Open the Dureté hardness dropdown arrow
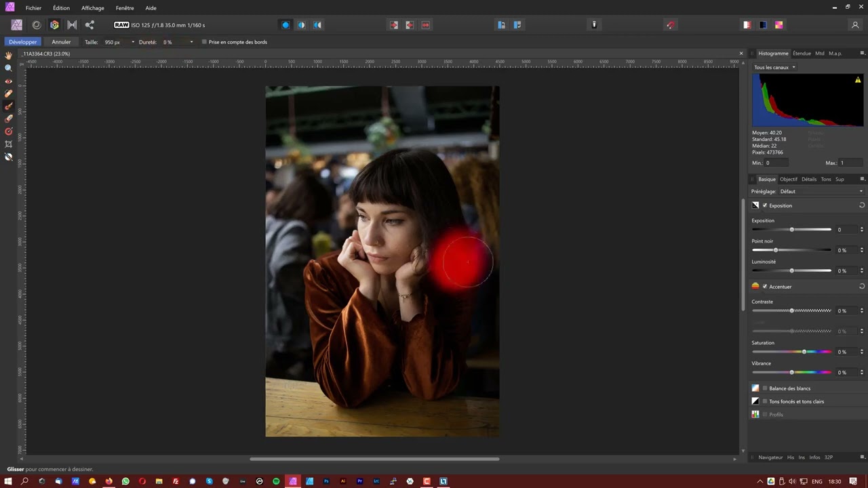Viewport: 868px width, 488px height. coord(191,42)
